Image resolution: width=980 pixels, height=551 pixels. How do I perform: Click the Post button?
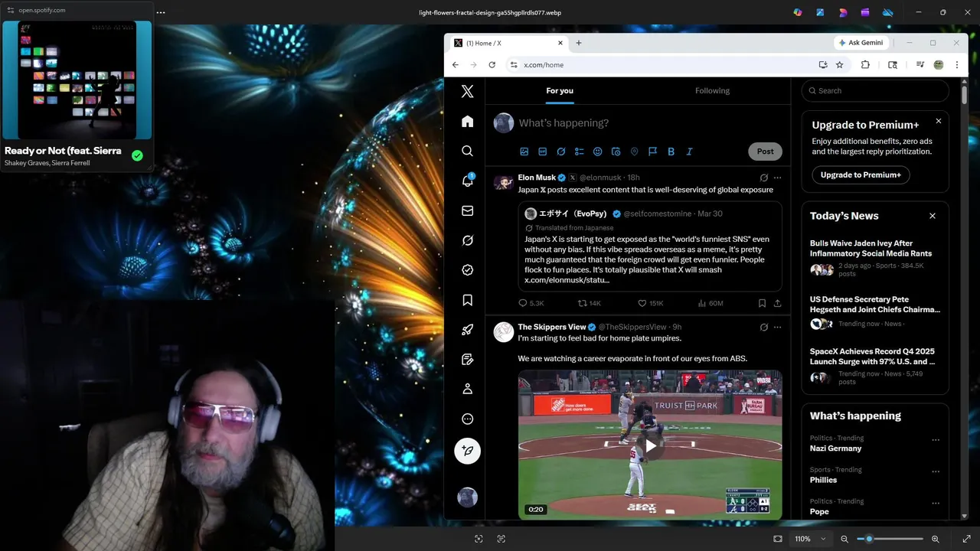click(765, 152)
